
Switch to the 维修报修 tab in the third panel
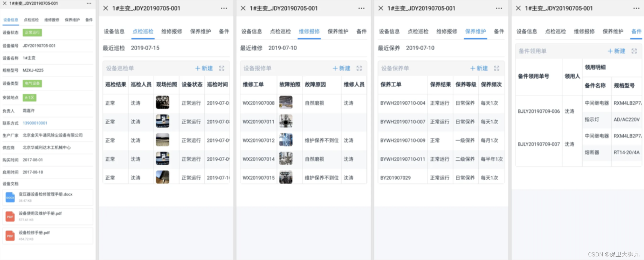(x=309, y=31)
